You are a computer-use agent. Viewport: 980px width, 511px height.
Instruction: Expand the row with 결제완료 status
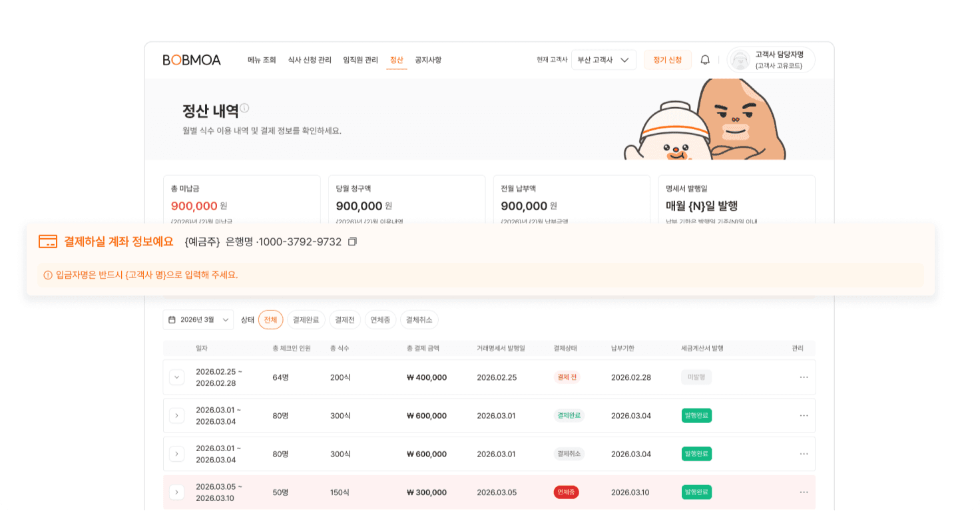click(x=176, y=415)
